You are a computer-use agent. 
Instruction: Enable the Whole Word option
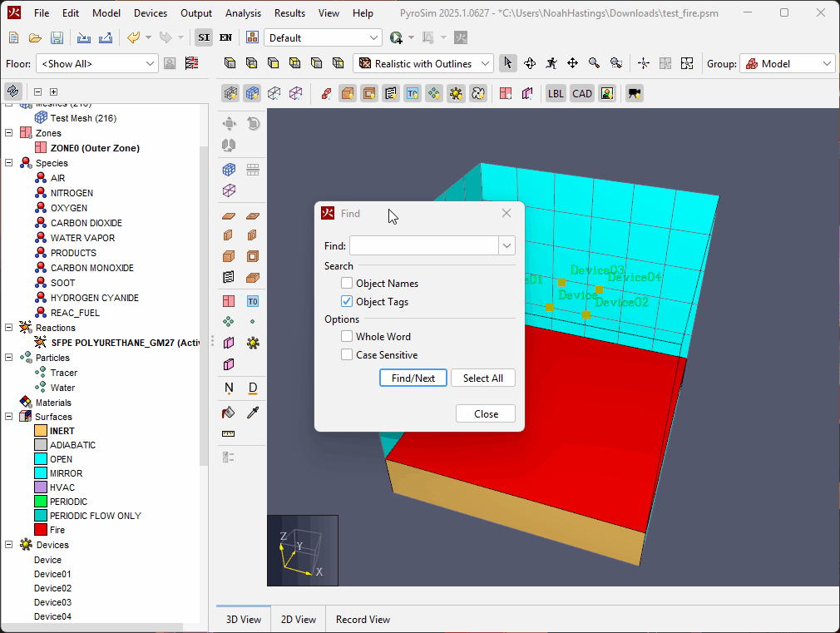click(347, 336)
